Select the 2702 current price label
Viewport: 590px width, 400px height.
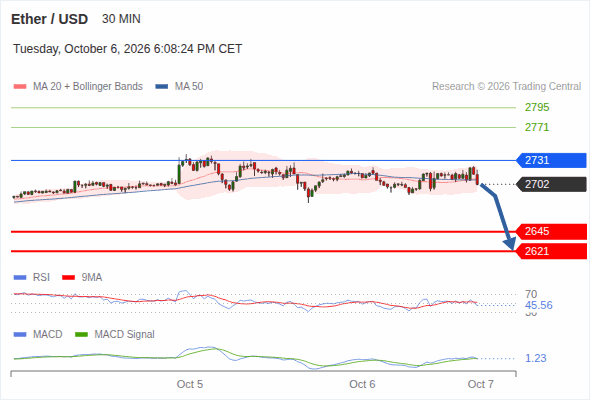coord(551,184)
